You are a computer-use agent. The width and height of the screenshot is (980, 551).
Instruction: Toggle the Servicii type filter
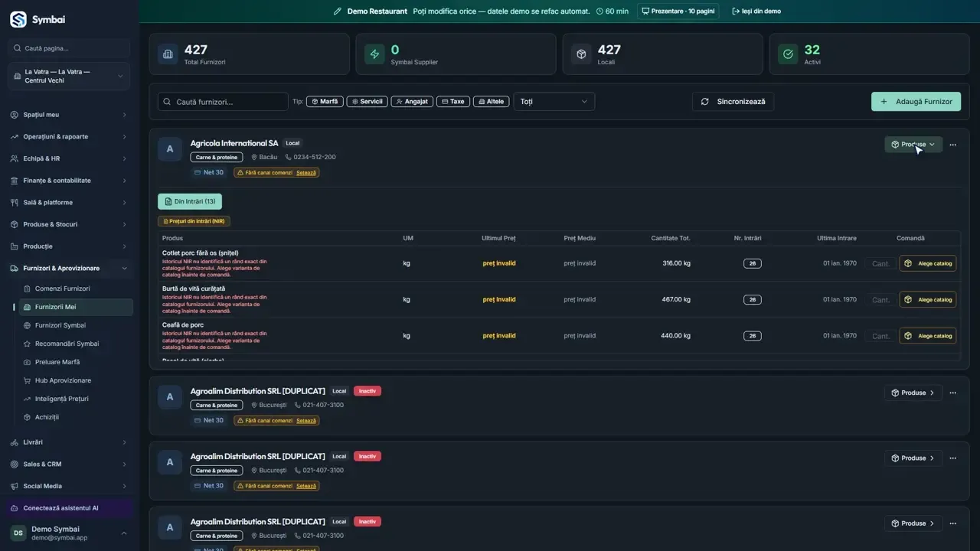(367, 102)
